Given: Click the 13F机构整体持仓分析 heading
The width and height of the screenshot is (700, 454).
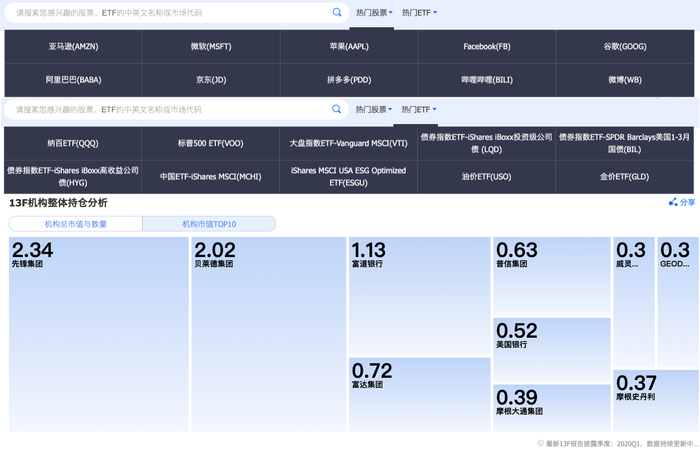Looking at the screenshot, I should click(x=58, y=203).
